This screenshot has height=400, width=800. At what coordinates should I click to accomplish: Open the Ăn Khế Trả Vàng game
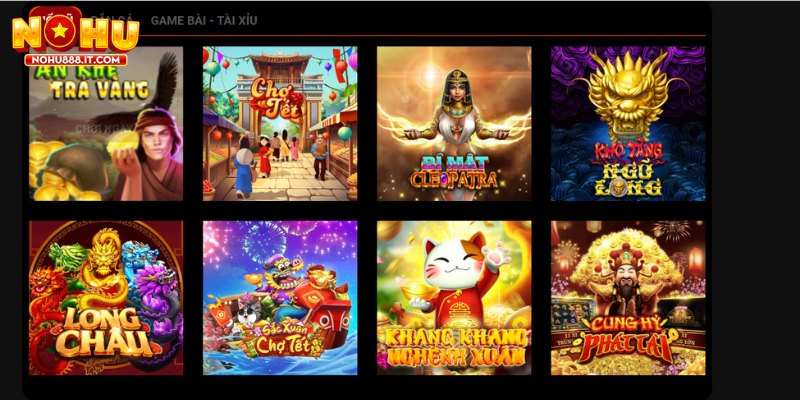[106, 123]
